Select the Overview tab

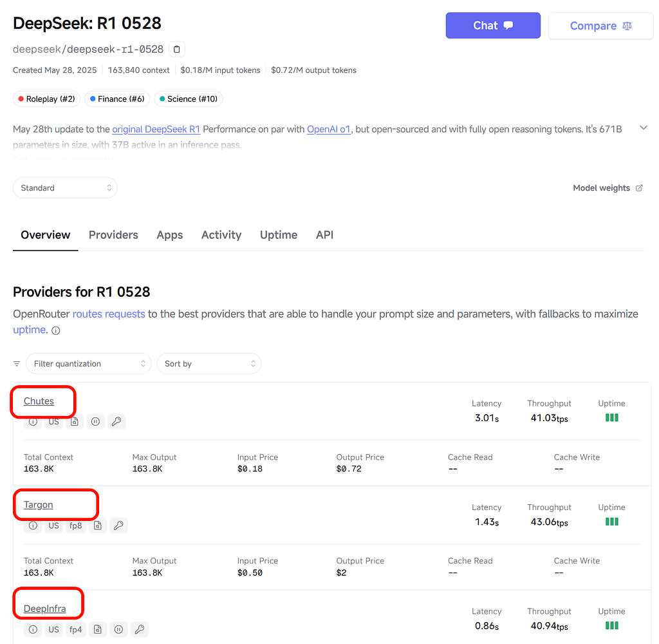(x=46, y=234)
